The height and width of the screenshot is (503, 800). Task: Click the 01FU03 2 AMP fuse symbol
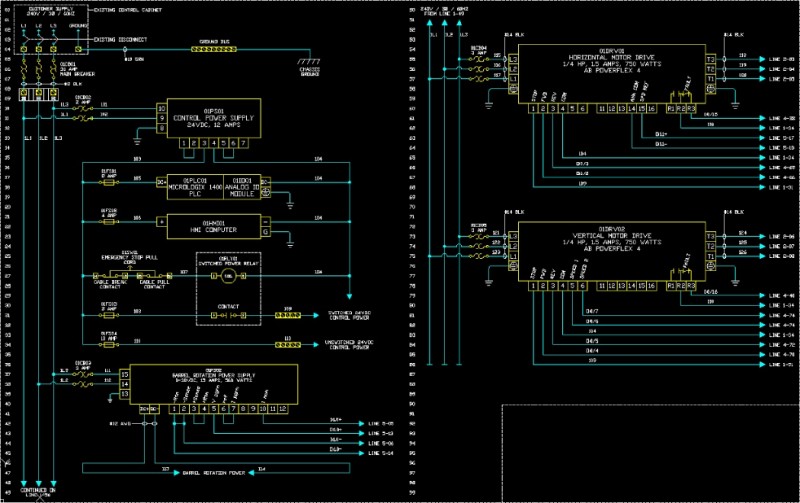pos(109,315)
